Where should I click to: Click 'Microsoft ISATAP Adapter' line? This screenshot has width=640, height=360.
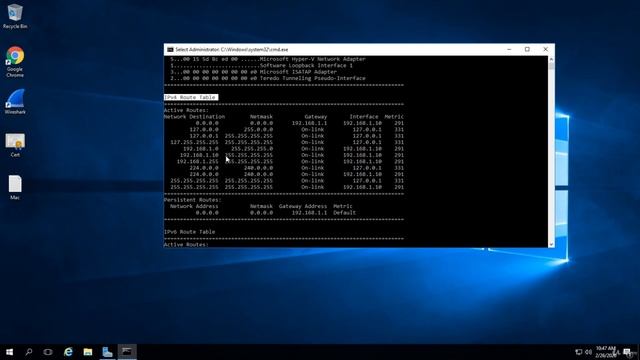(x=298, y=72)
